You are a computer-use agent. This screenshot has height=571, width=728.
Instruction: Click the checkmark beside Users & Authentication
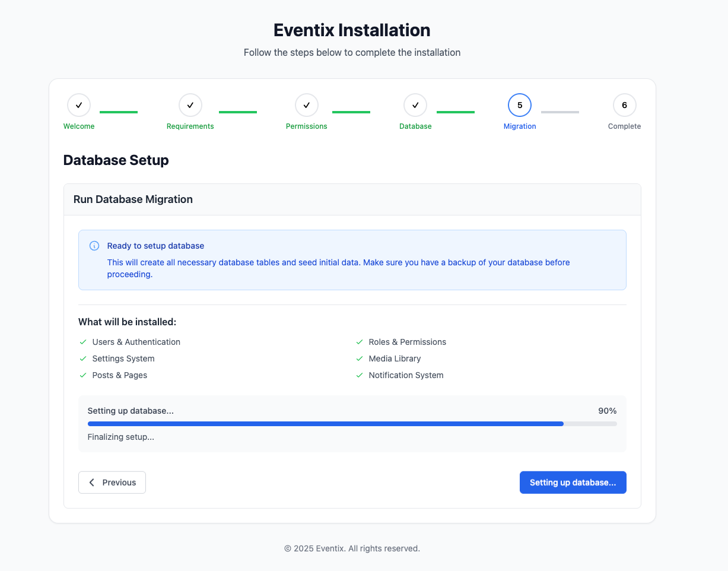tap(82, 342)
